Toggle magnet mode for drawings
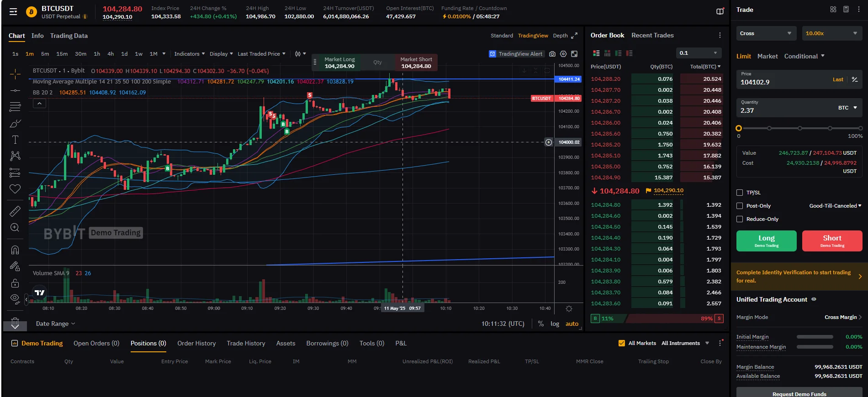The width and height of the screenshot is (868, 397). [x=15, y=250]
